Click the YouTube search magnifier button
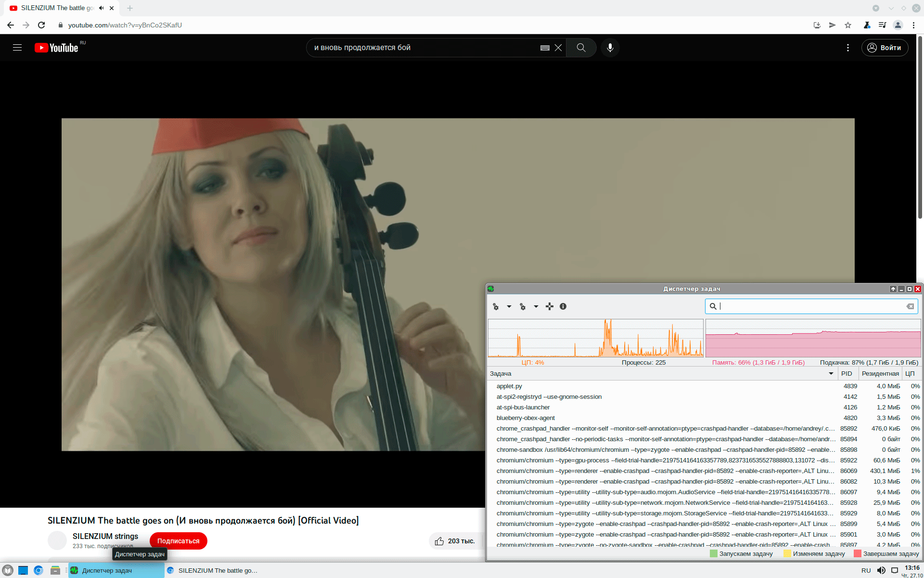The width and height of the screenshot is (924, 578). point(581,48)
